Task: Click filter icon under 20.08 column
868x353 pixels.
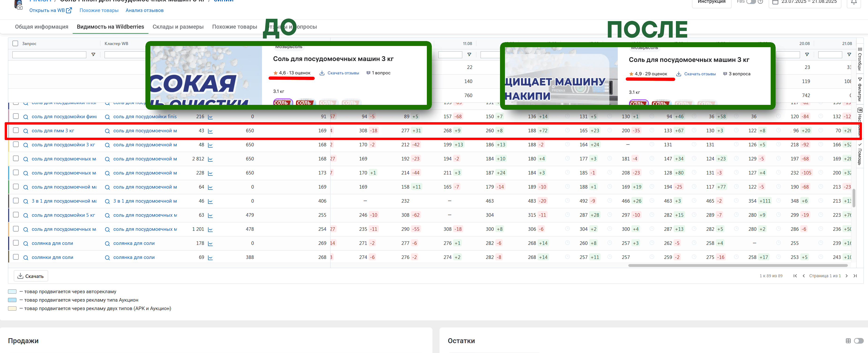Action: point(807,55)
